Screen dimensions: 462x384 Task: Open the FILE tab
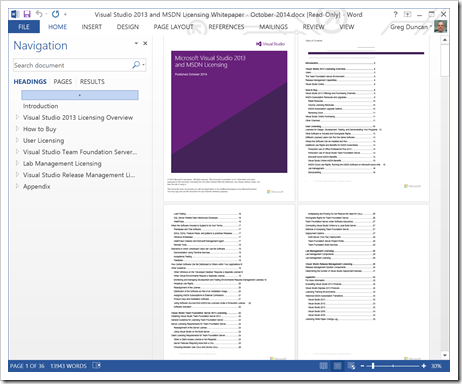(x=24, y=27)
